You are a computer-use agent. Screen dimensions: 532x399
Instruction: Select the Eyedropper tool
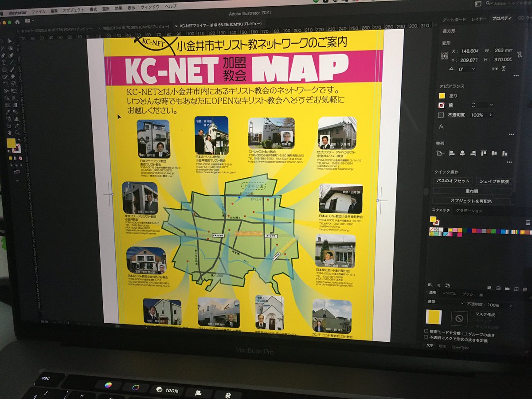tap(7, 112)
